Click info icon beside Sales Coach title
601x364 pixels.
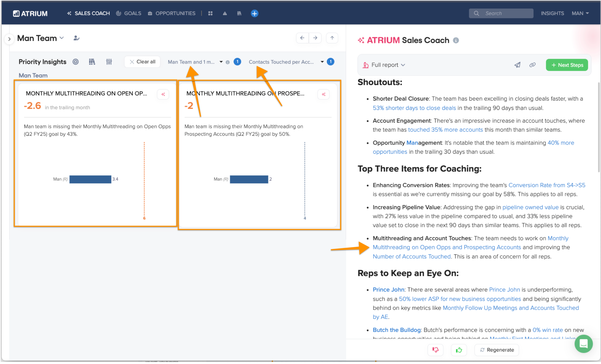coord(456,40)
